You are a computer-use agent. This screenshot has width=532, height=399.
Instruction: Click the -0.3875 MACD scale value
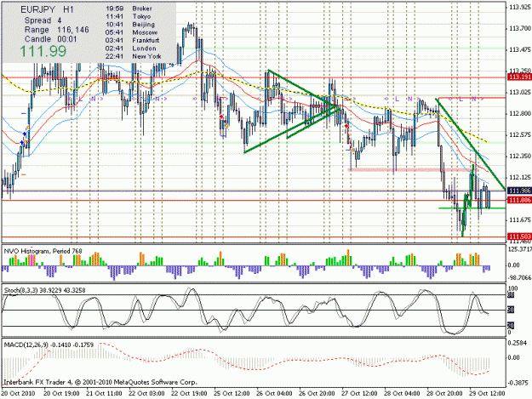519,383
